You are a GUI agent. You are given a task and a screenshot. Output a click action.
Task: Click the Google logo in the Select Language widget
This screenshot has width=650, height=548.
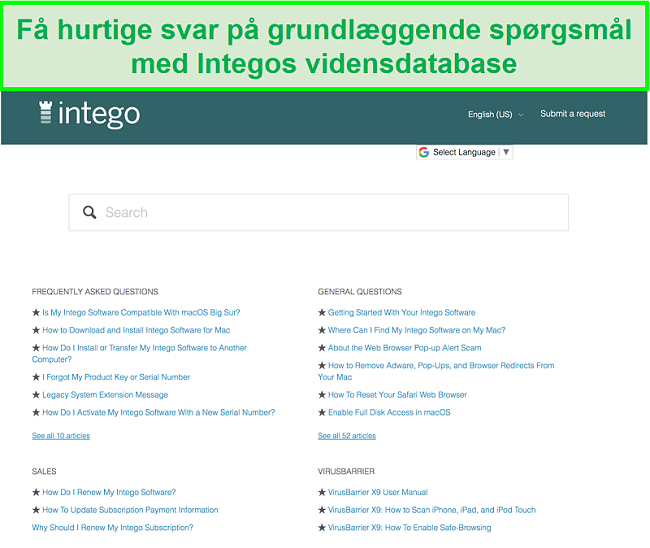(x=424, y=152)
